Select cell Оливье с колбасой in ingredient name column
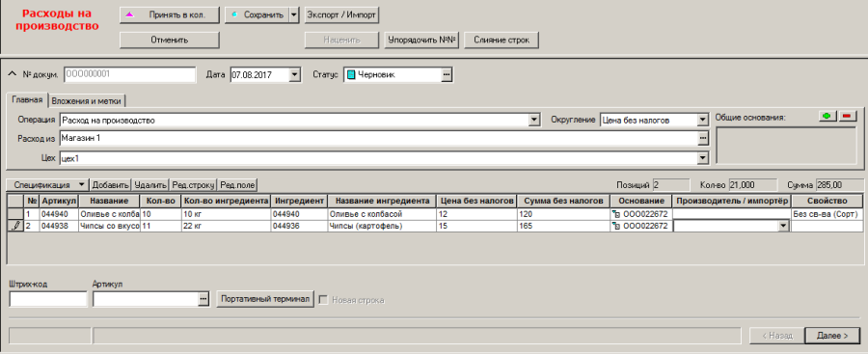Image resolution: width=868 pixels, height=354 pixels. pyautogui.click(x=382, y=214)
